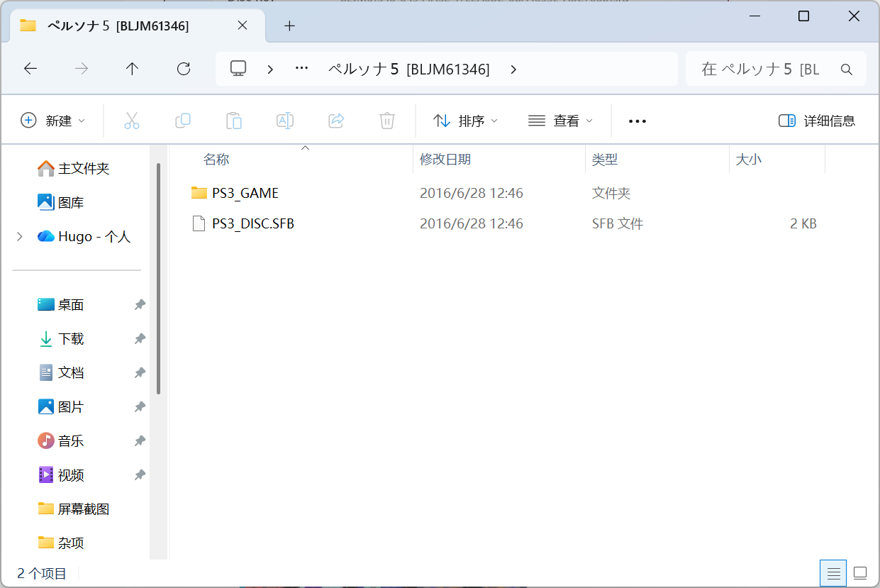Expand the Hugo - 个人 OneDrive node

pyautogui.click(x=20, y=236)
